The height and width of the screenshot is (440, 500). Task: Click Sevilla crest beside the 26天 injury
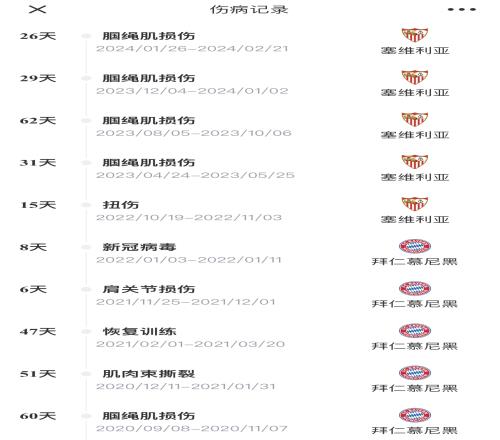415,35
